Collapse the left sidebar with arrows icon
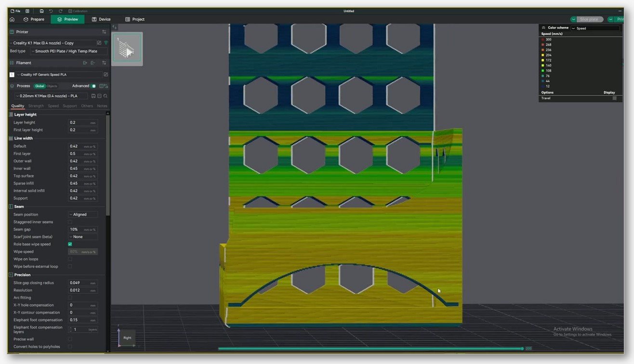 [114, 27]
